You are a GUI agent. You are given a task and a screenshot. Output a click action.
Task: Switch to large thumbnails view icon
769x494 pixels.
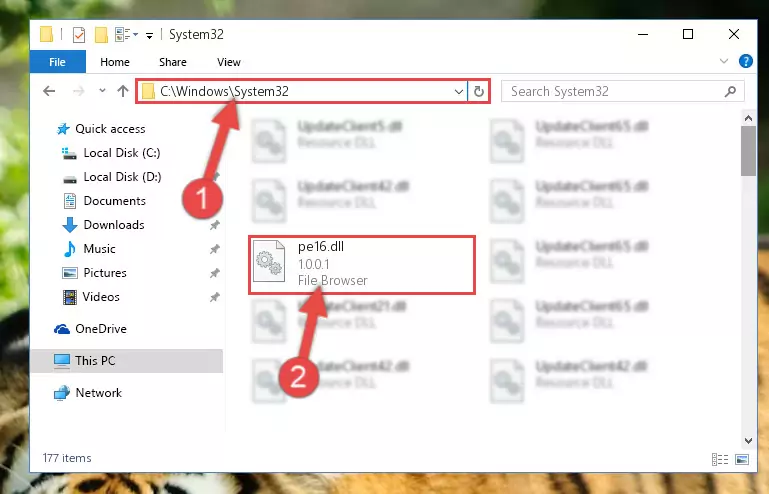coord(742,459)
